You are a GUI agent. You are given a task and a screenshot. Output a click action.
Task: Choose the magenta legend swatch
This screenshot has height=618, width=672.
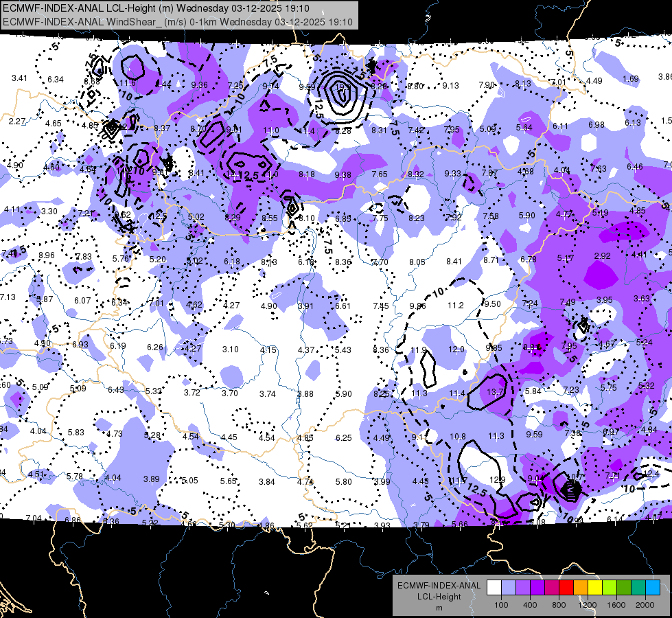pos(552,588)
